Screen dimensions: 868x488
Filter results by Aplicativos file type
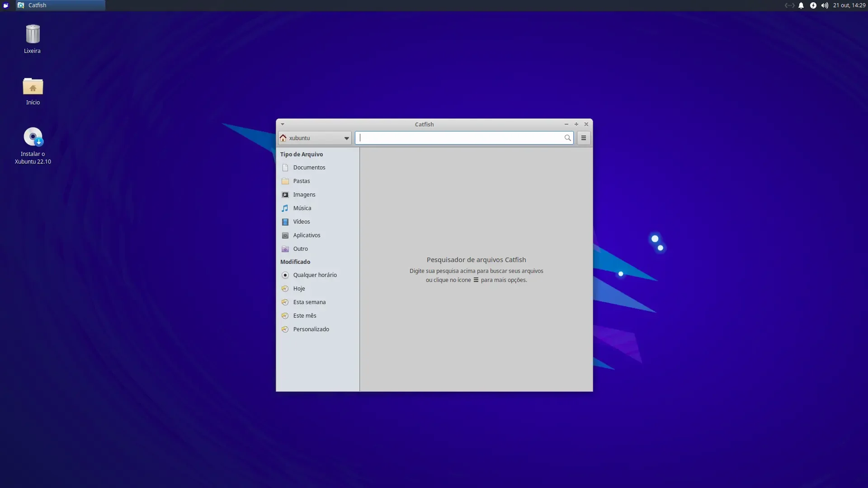coord(317,235)
